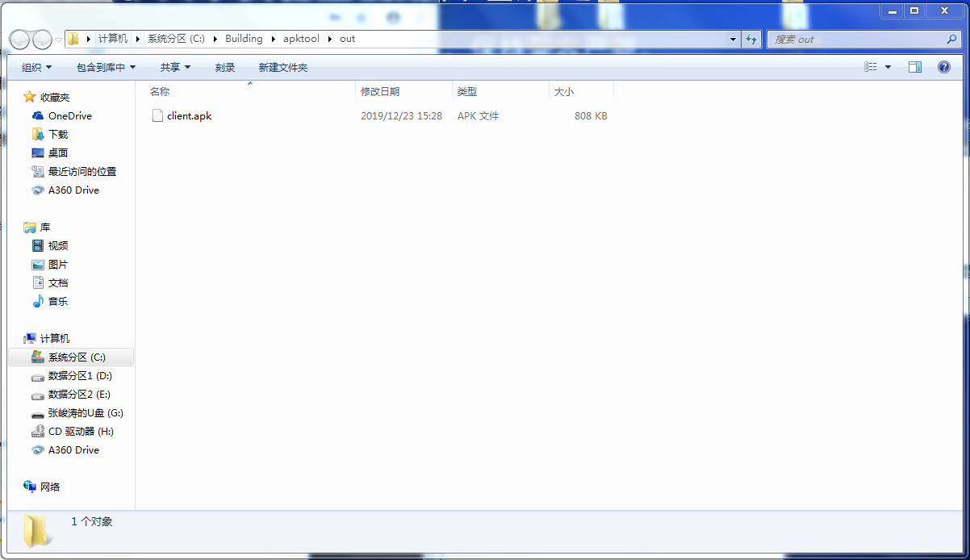Open 下载 folder in favorites
The height and width of the screenshot is (560, 970).
[58, 135]
